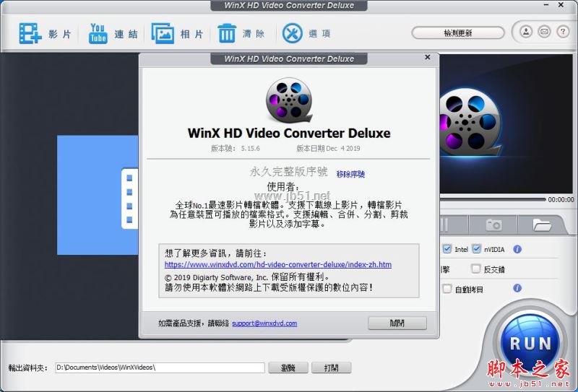Open the 相片 photo slideshow icon

coord(163,33)
